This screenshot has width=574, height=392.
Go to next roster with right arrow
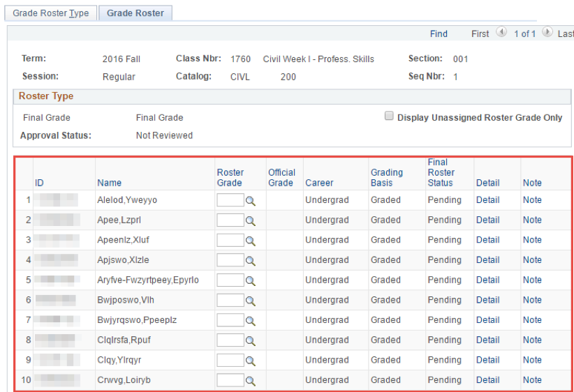[x=547, y=33]
